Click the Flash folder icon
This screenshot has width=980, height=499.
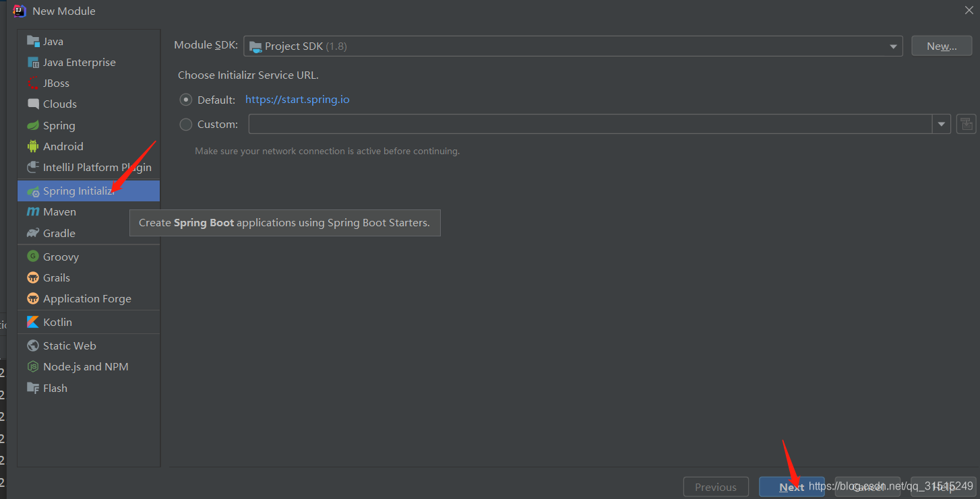(33, 388)
